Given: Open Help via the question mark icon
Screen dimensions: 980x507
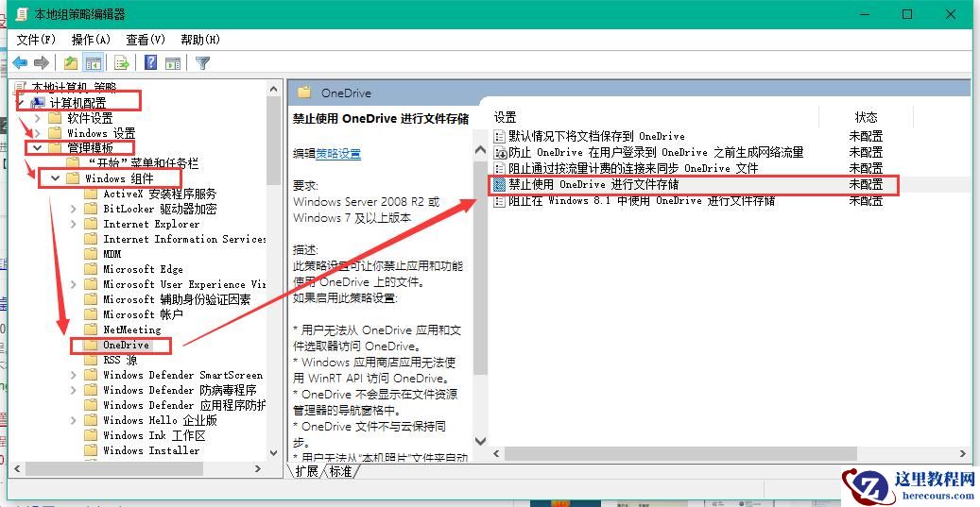Looking at the screenshot, I should click(x=150, y=62).
